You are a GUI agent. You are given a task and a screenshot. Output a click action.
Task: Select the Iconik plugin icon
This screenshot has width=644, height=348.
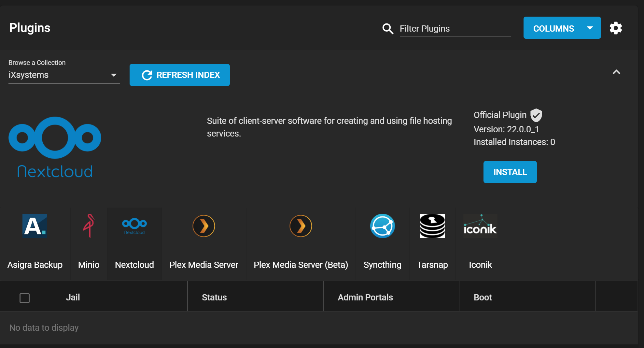(x=480, y=226)
